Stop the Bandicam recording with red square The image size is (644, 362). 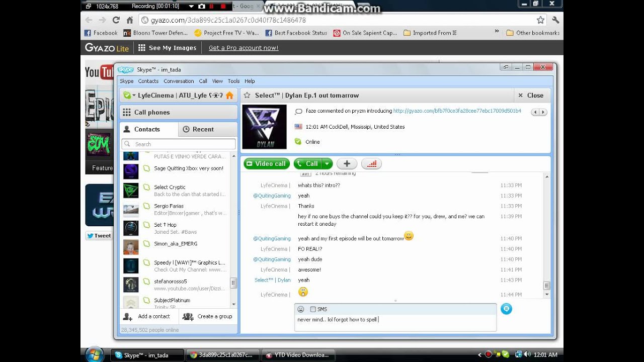223,6
